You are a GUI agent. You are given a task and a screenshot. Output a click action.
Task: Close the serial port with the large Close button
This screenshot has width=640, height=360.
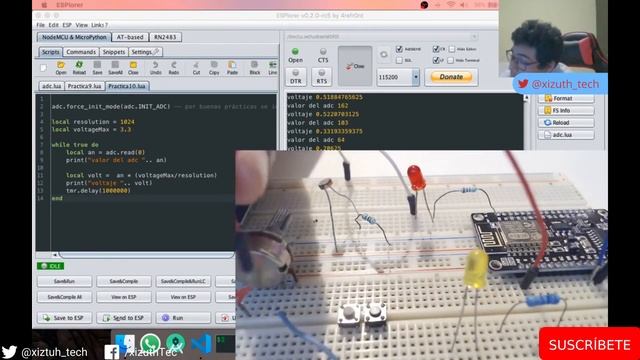[355, 66]
